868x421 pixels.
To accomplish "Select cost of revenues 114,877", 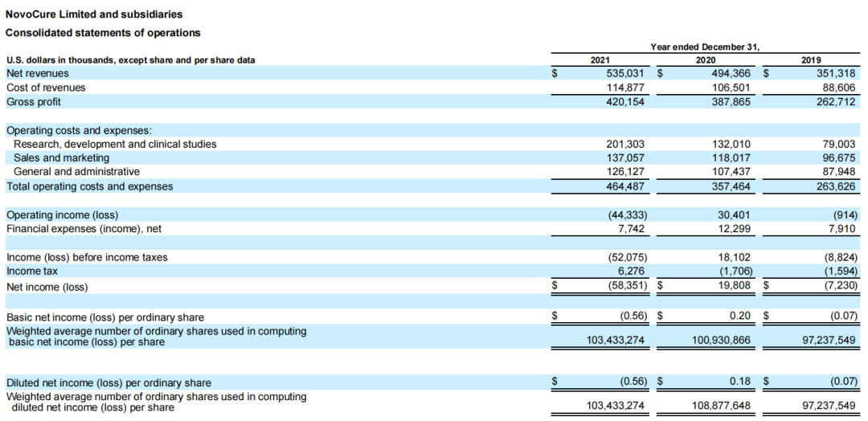I will pyautogui.click(x=626, y=88).
